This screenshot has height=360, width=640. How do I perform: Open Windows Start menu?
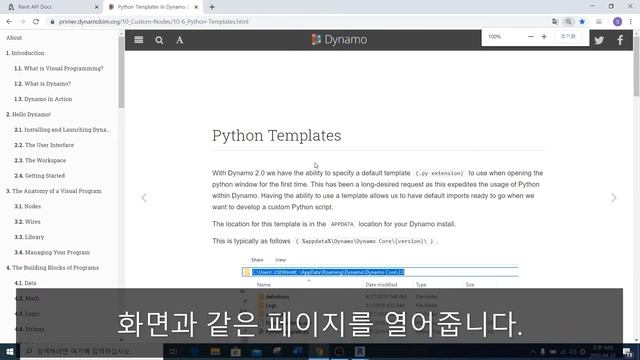pyautogui.click(x=9, y=351)
